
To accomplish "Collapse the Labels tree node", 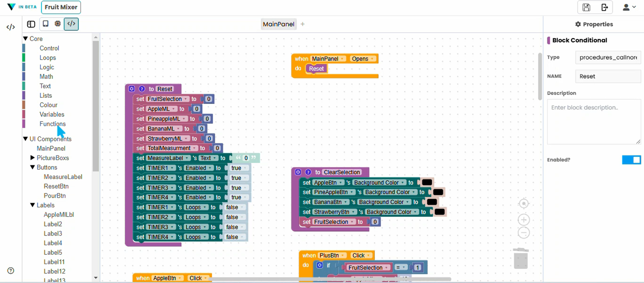I will (33, 205).
